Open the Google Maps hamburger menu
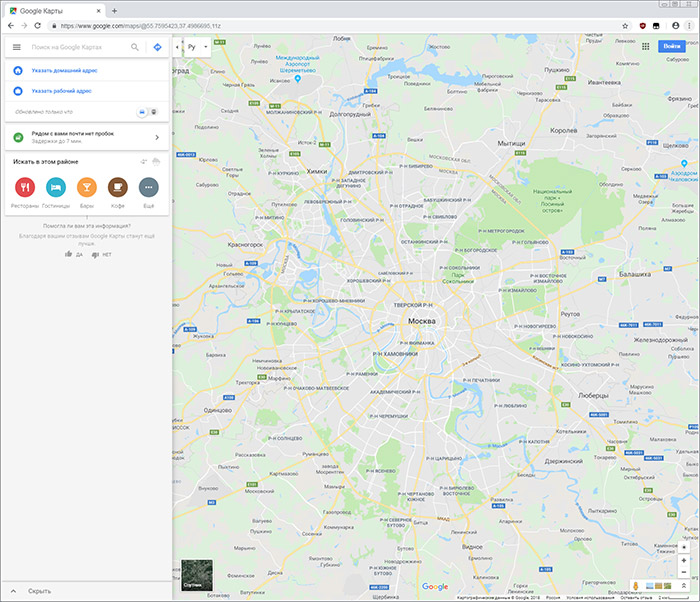Image resolution: width=700 pixels, height=602 pixels. tap(17, 47)
